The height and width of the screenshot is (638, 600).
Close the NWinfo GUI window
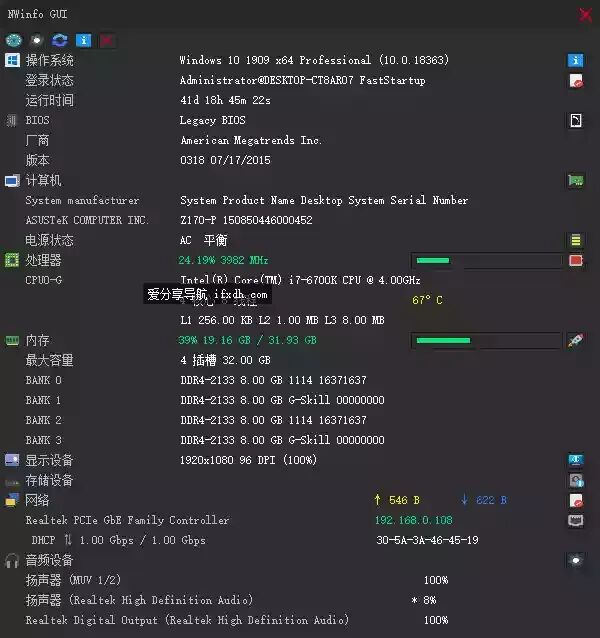tap(585, 15)
